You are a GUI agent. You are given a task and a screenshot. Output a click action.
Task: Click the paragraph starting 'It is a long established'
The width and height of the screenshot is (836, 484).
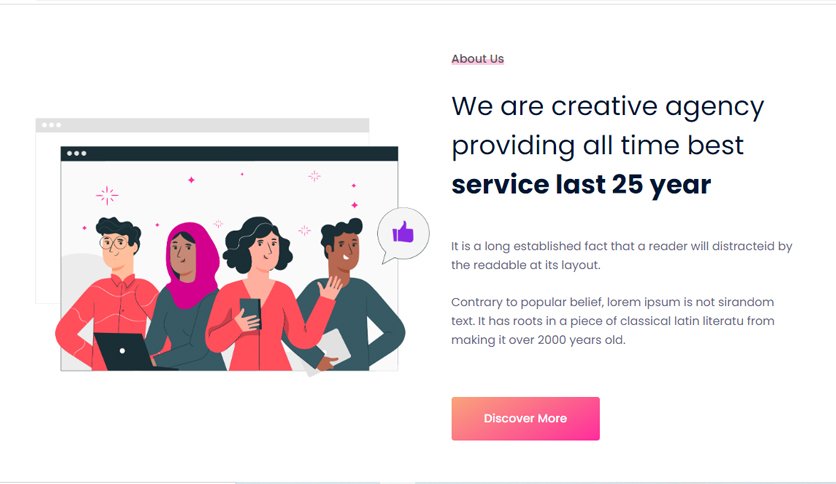tap(622, 255)
